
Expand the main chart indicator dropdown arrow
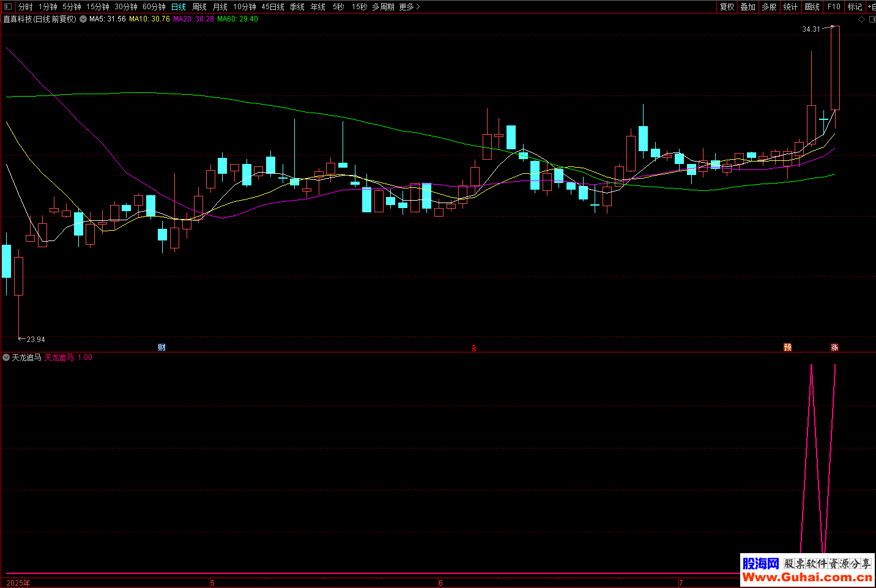pos(83,19)
